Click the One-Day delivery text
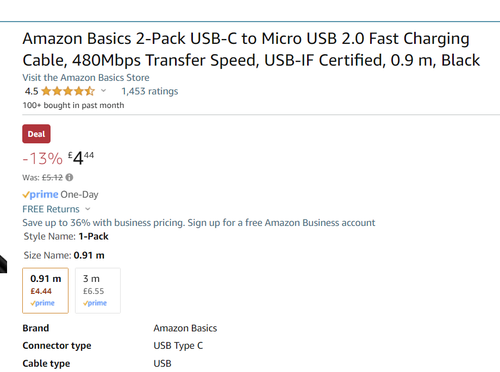Image resolution: width=500 pixels, height=372 pixels. point(79,195)
